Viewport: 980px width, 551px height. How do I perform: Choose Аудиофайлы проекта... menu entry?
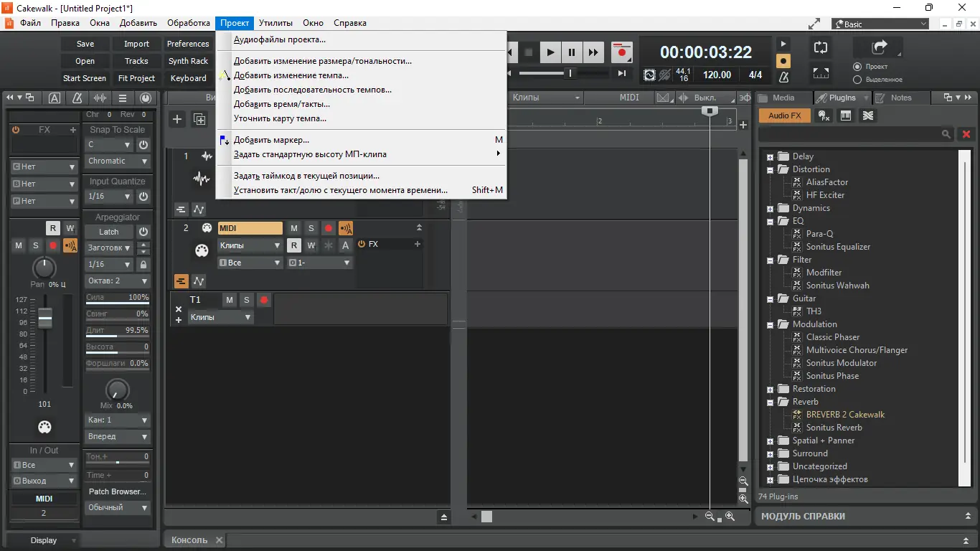point(362,39)
